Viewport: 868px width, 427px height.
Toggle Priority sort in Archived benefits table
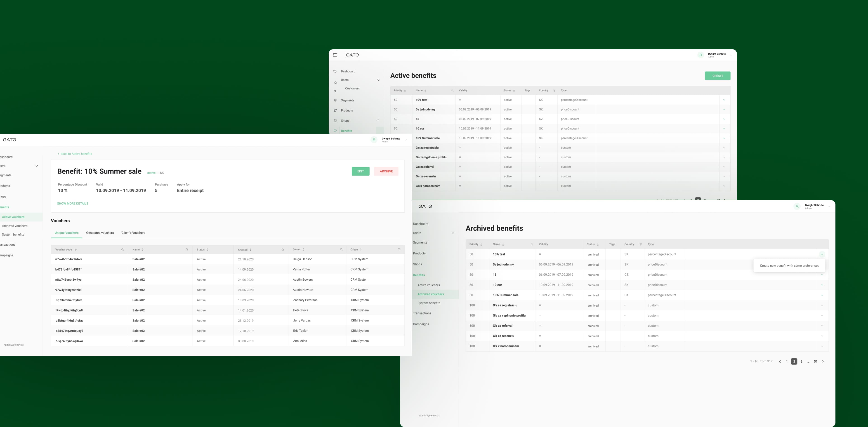tap(481, 244)
